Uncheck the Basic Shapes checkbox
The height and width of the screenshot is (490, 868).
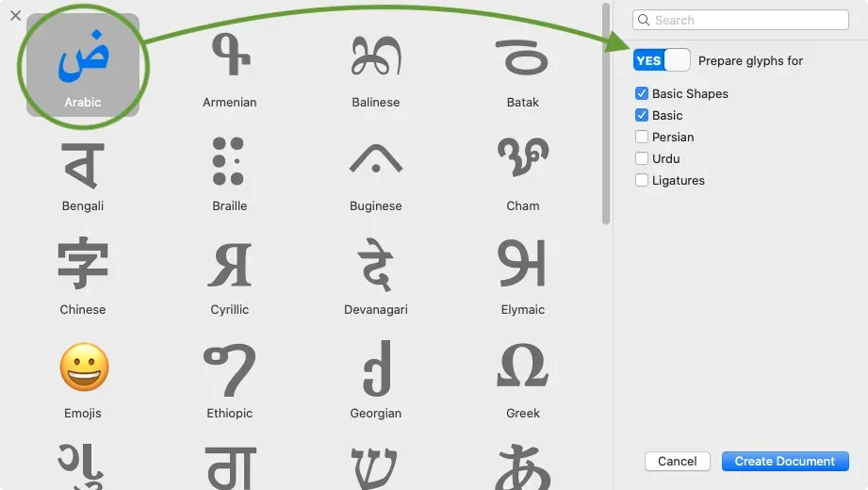coord(642,93)
